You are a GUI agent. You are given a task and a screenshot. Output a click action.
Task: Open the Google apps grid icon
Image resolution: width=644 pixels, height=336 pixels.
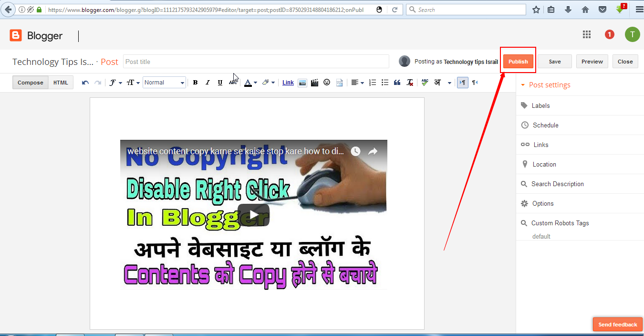(x=587, y=34)
